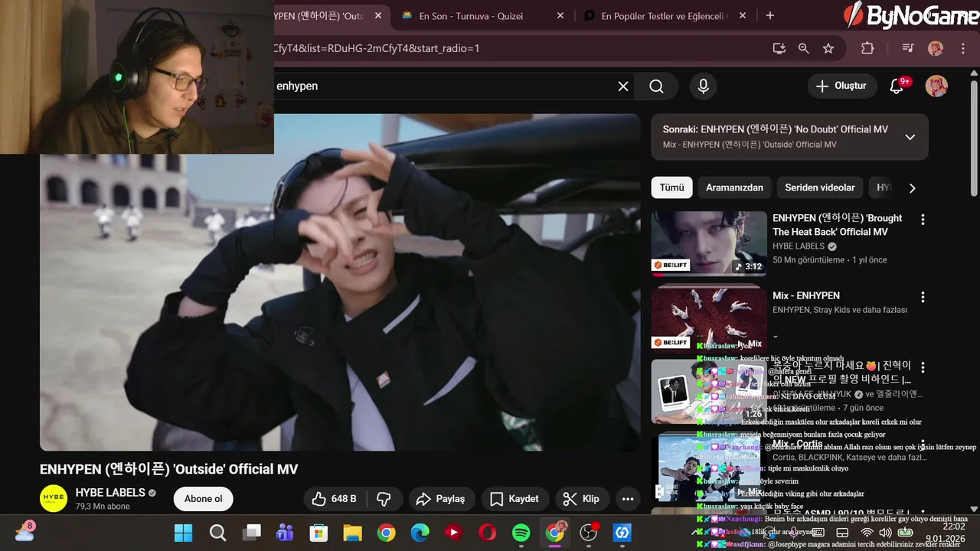Open the YouTube account avatar menu
This screenshot has height=551, width=980.
click(x=936, y=86)
